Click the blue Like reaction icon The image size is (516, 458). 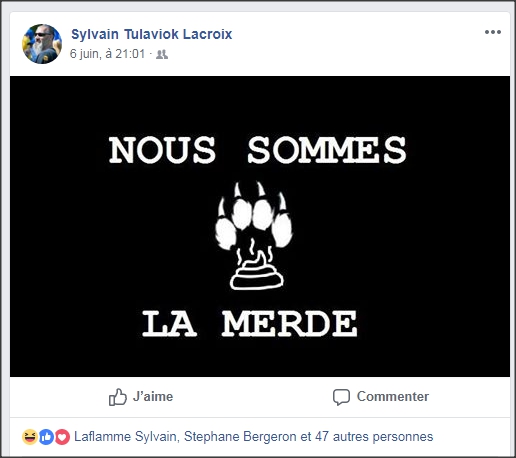[46, 437]
